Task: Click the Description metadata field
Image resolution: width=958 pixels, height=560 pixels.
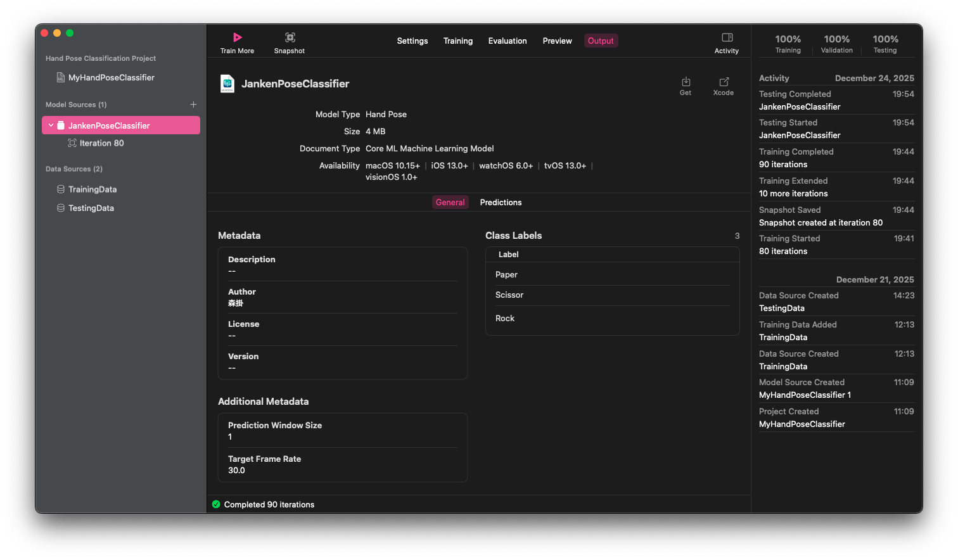Action: tap(343, 265)
